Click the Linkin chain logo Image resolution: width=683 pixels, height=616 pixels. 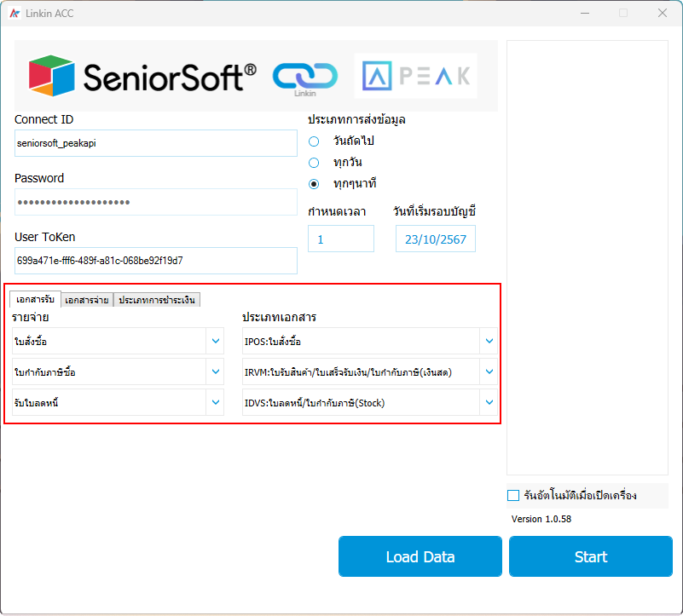click(305, 78)
